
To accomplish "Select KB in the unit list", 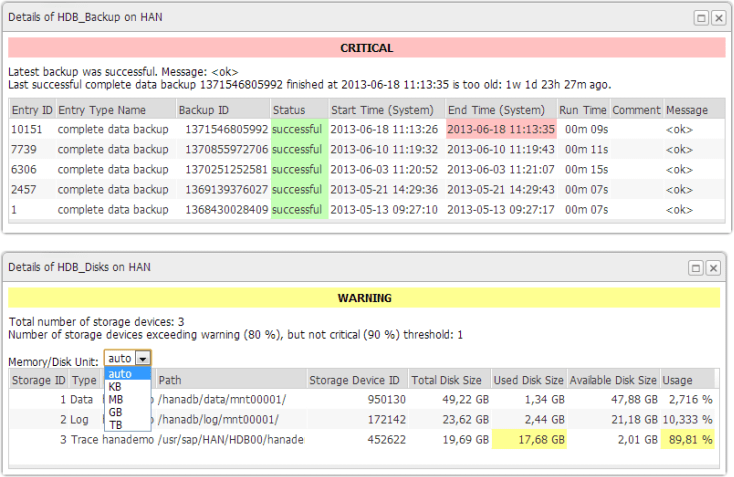I will click(116, 386).
